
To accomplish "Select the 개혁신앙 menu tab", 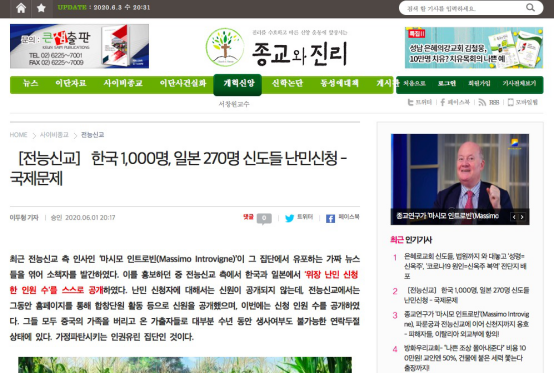I will point(238,84).
